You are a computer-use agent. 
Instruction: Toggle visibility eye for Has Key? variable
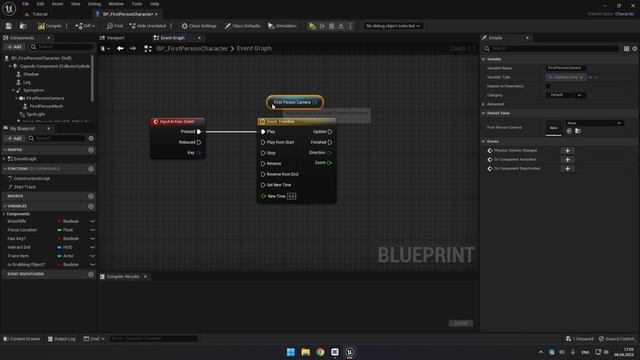pyautogui.click(x=93, y=238)
